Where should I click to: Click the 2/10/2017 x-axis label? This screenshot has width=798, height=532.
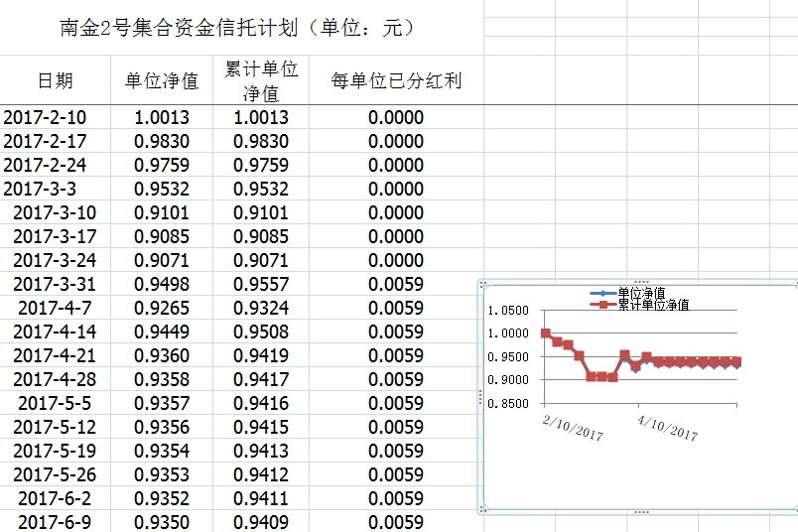click(x=574, y=428)
